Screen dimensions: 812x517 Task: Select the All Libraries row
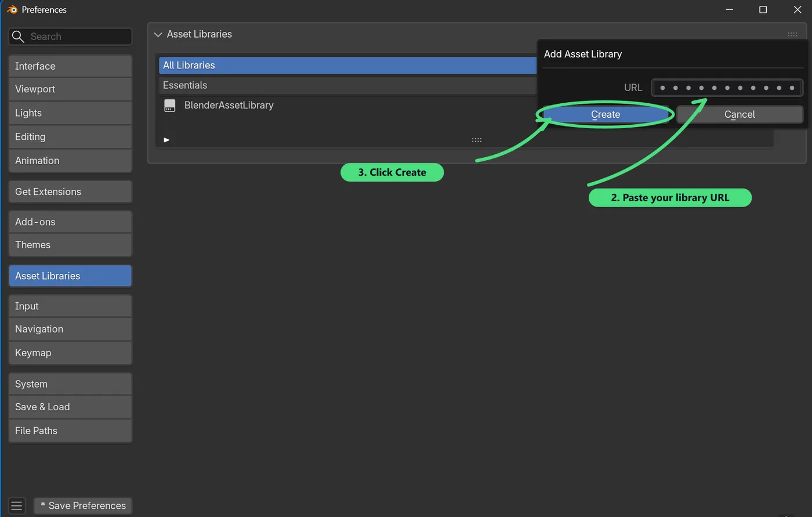pyautogui.click(x=347, y=66)
